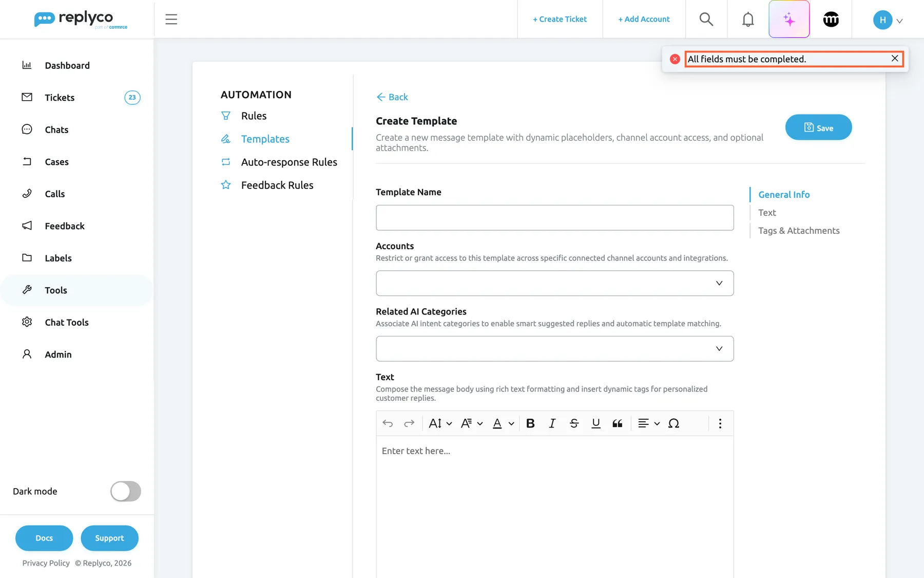The image size is (924, 578).
Task: Open font color dropdown in editor
Action: (x=503, y=423)
